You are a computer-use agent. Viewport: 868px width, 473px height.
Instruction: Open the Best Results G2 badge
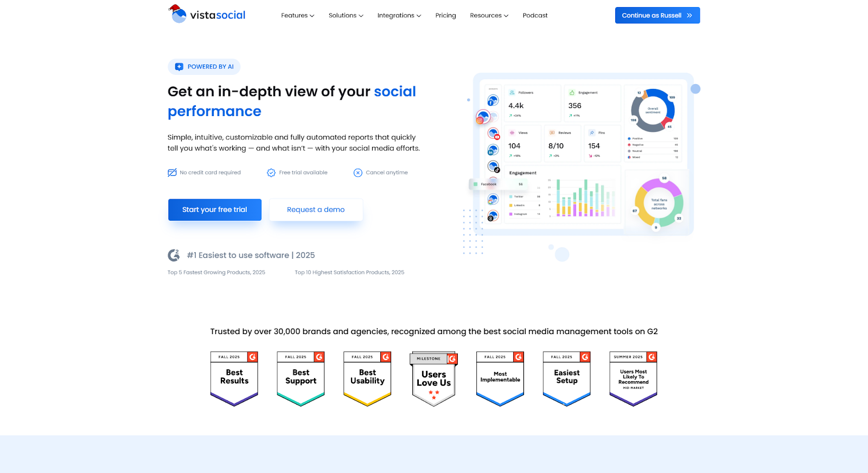point(234,378)
